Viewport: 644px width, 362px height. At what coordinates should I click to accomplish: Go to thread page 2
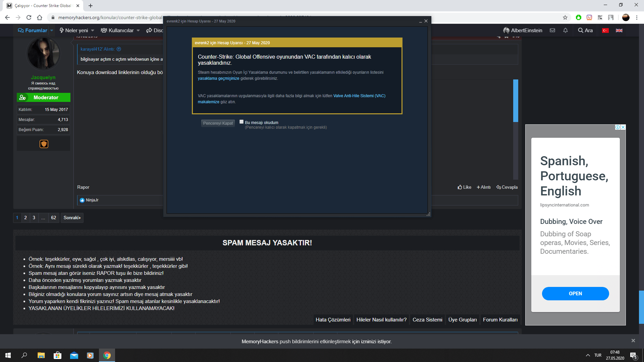[x=25, y=218]
